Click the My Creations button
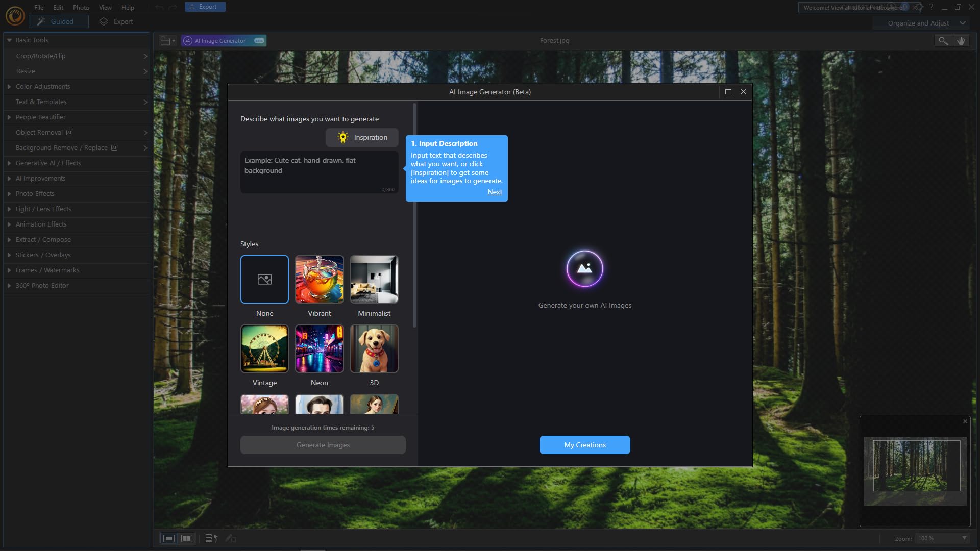Screen dimensions: 980x551 [584, 445]
